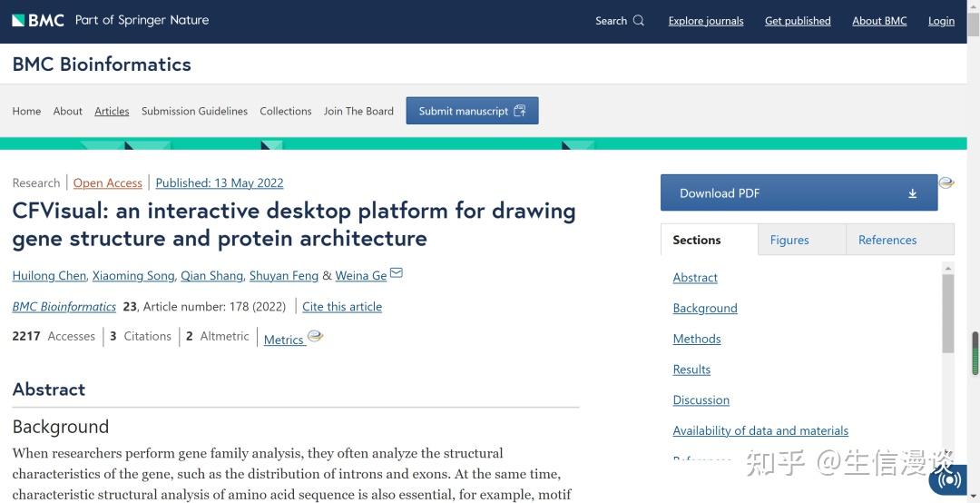
Task: Click the download arrow on Download PDF
Action: pyautogui.click(x=913, y=194)
